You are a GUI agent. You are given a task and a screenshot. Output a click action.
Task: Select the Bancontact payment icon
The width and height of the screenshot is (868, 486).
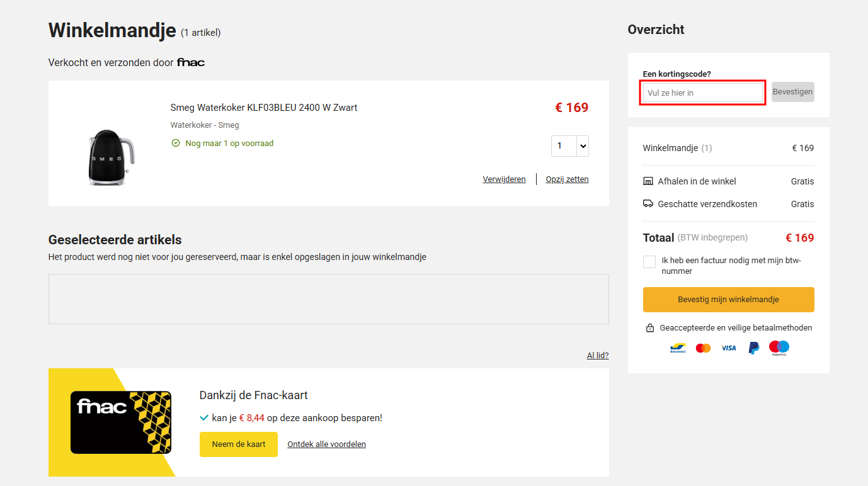pyautogui.click(x=678, y=347)
